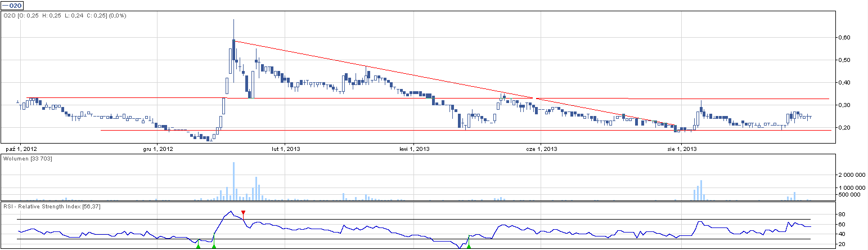Select the RSI - Relative Strength Index label
This screenshot has height=250, width=868.
click(52, 207)
